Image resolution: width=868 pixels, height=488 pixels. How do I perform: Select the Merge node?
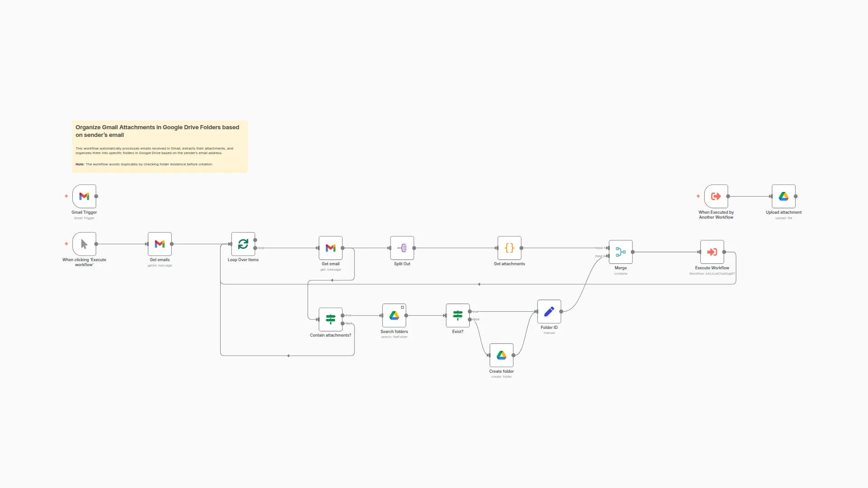[620, 252]
